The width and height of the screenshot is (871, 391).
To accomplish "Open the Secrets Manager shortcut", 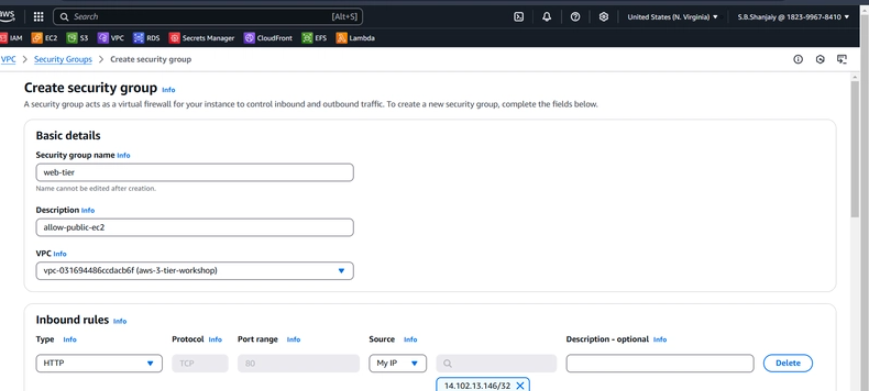I will pyautogui.click(x=202, y=38).
